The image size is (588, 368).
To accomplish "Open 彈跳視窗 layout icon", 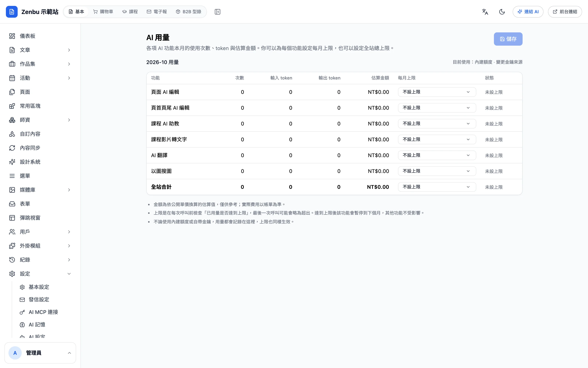I will [12, 218].
